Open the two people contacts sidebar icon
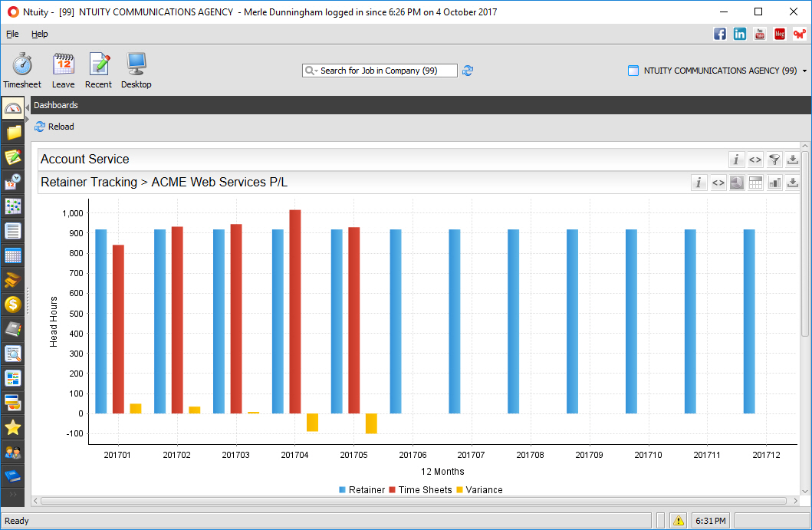 13,453
